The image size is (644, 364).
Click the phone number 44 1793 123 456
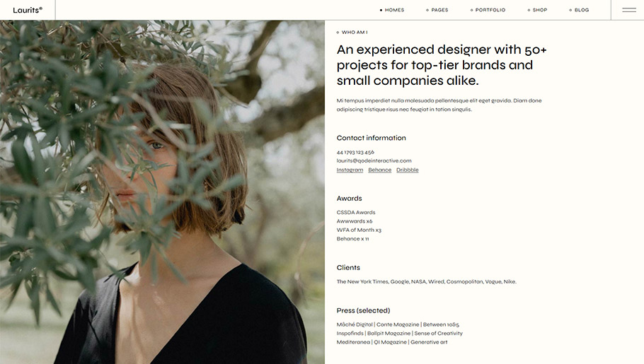355,152
